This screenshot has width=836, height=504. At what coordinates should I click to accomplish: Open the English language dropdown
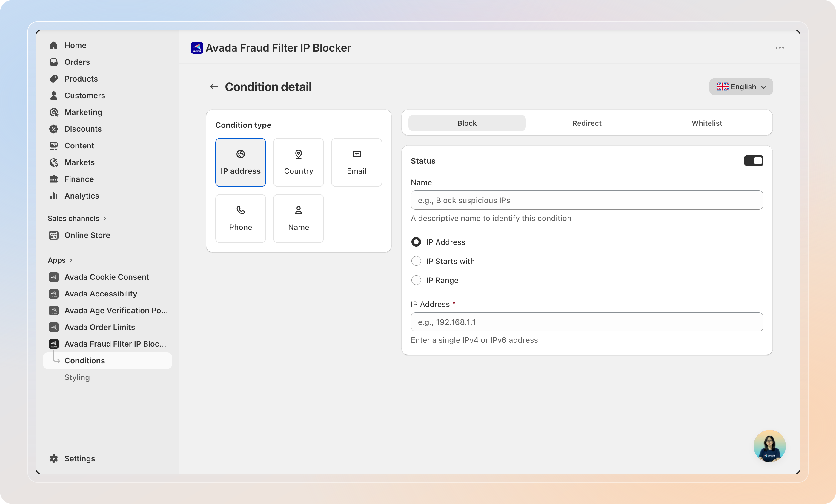tap(741, 87)
